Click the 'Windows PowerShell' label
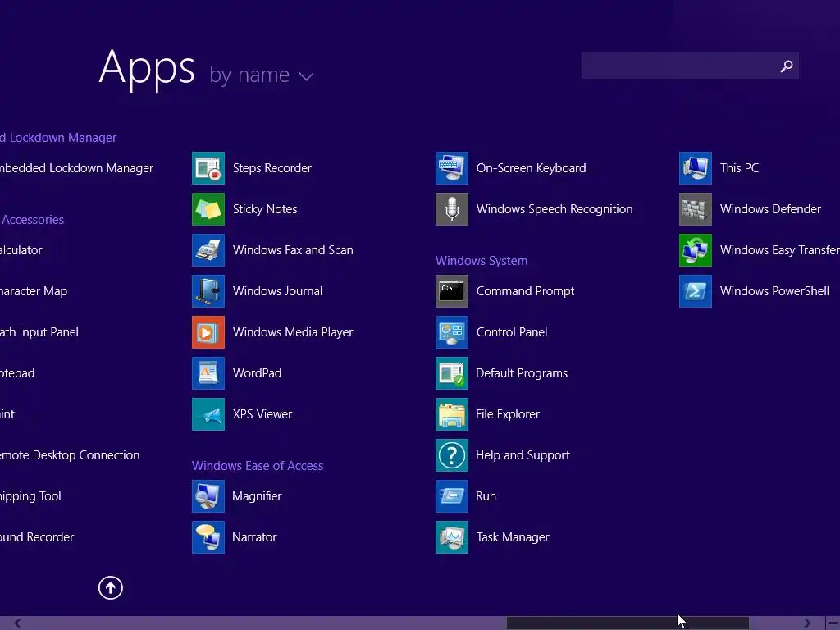Viewport: 840px width, 630px height. pyautogui.click(x=774, y=291)
